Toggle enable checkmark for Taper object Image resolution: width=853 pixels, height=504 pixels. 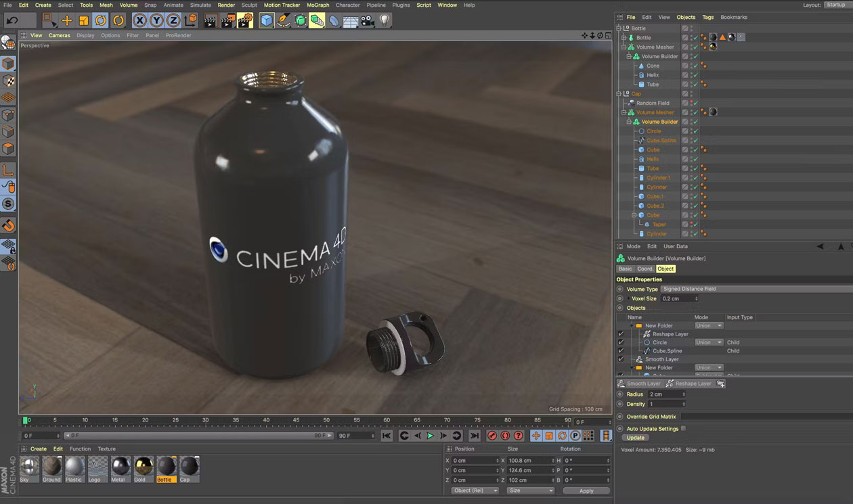[x=695, y=225]
